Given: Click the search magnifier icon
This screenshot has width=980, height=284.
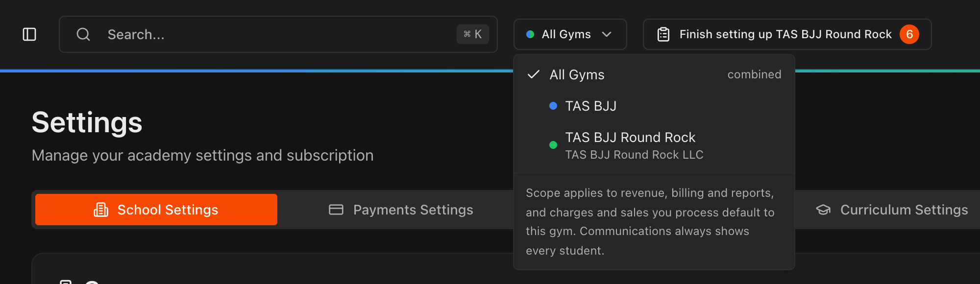Looking at the screenshot, I should click(83, 34).
